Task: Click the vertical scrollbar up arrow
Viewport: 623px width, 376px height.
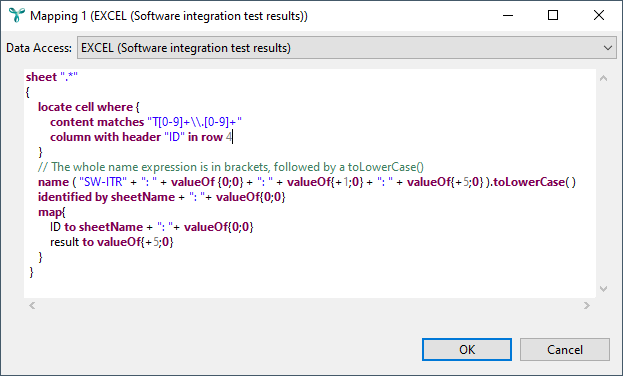Action: tap(604, 78)
